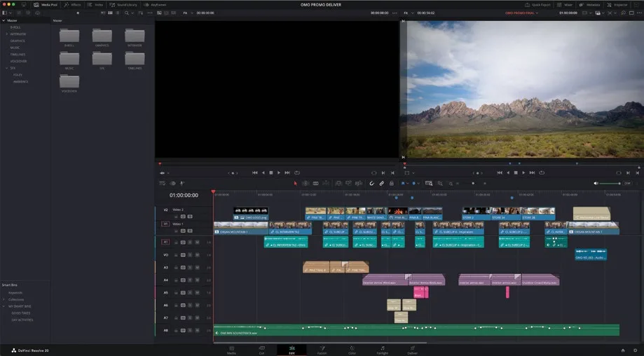Click the blue Marker icon
This screenshot has width=644, height=356.
pyautogui.click(x=413, y=183)
